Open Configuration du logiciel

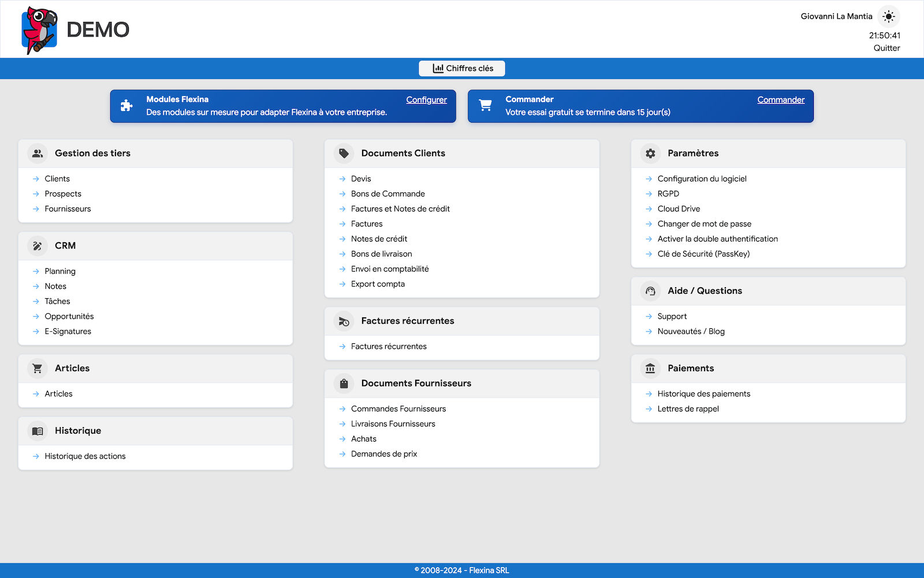coord(702,179)
